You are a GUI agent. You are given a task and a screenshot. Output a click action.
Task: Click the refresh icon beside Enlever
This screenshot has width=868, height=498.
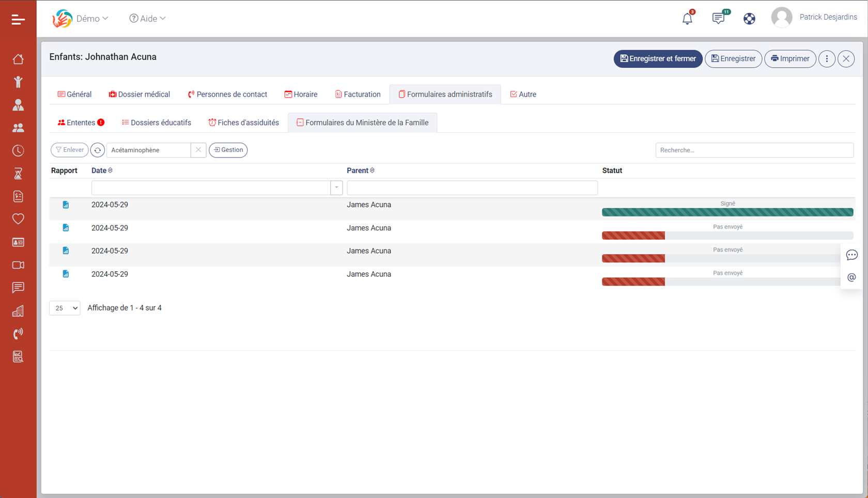[97, 150]
